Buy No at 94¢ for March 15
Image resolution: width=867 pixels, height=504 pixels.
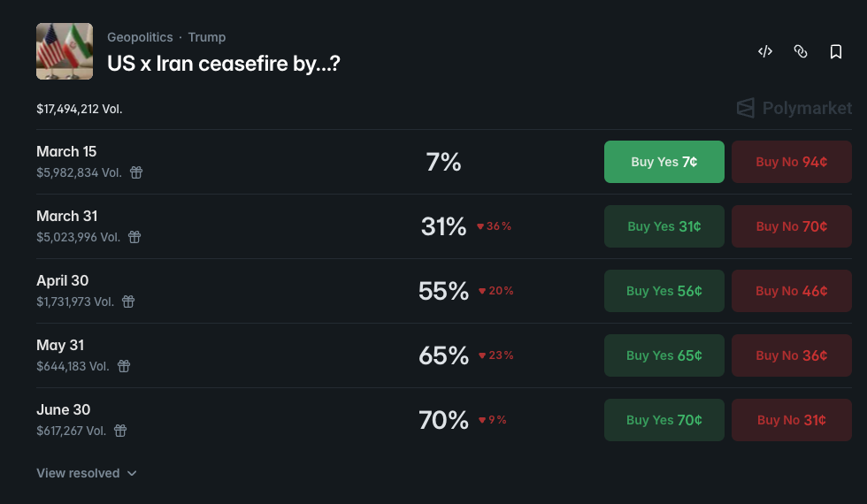point(791,162)
